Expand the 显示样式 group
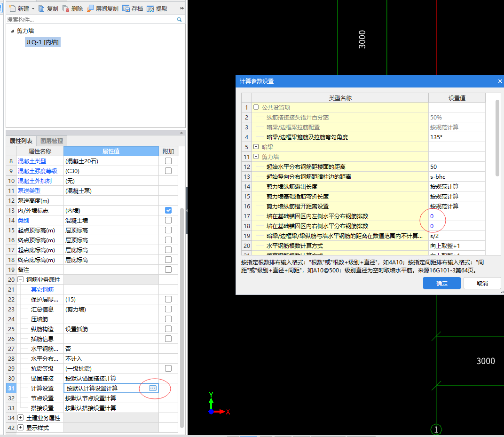The height and width of the screenshot is (437, 504). [20, 428]
